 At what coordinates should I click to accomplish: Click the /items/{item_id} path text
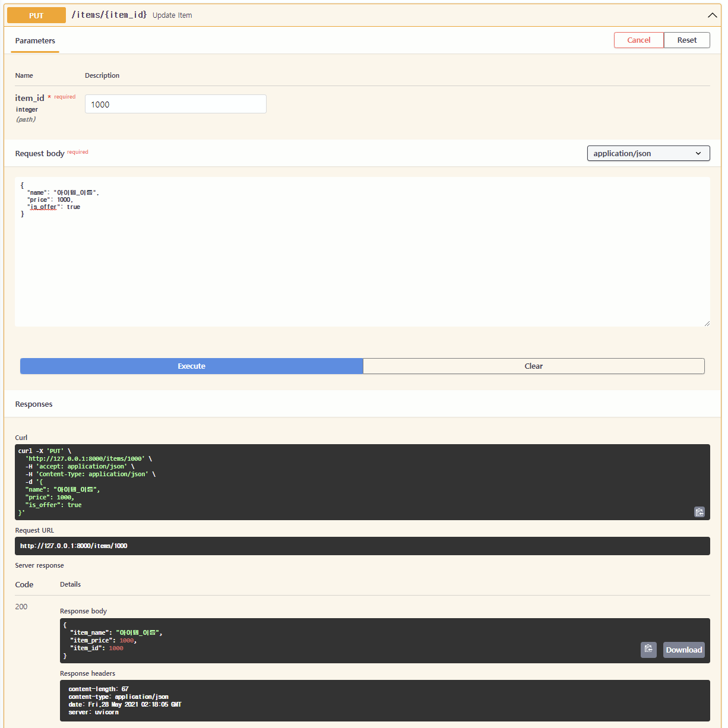point(109,15)
